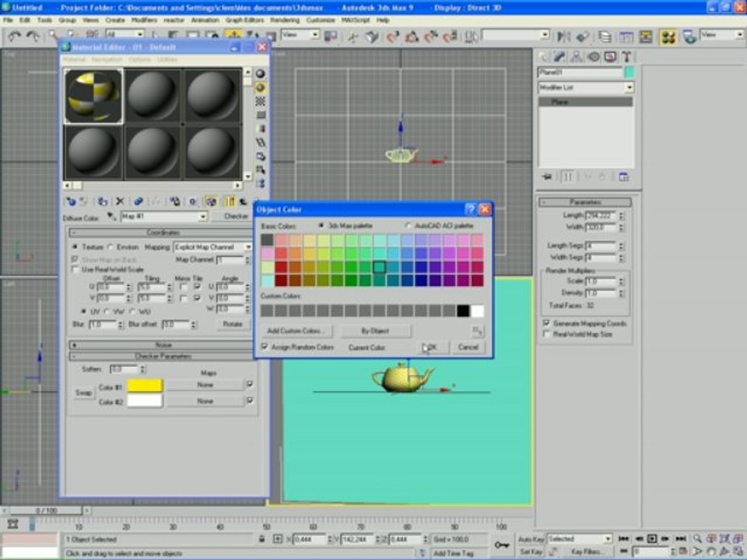The height and width of the screenshot is (560, 747).
Task: Click the Undo arrow in main toolbar
Action: point(14,37)
